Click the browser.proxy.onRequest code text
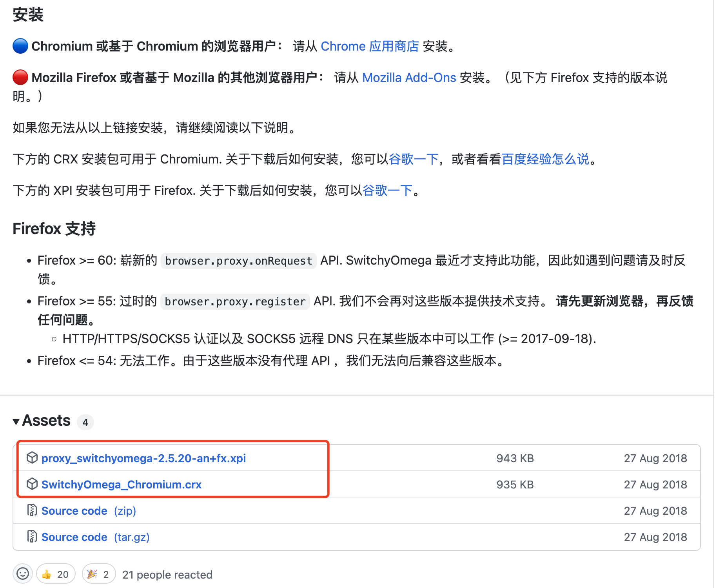The image size is (715, 588). [238, 261]
